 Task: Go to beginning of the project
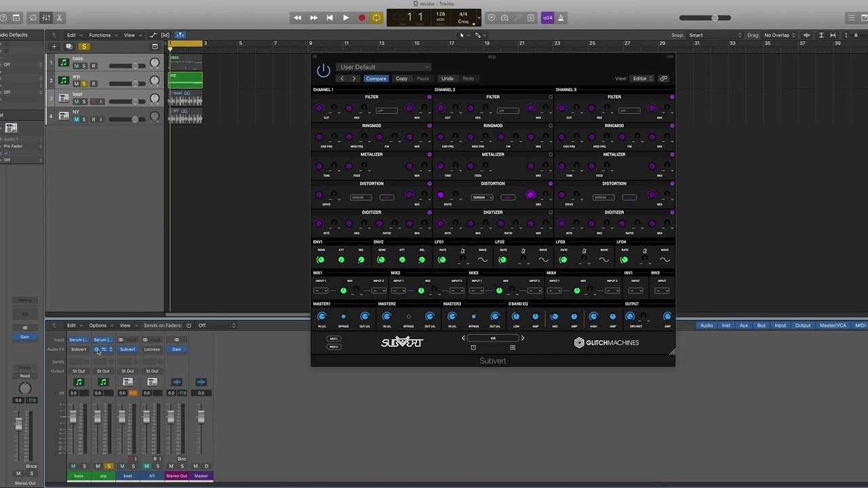tap(330, 18)
